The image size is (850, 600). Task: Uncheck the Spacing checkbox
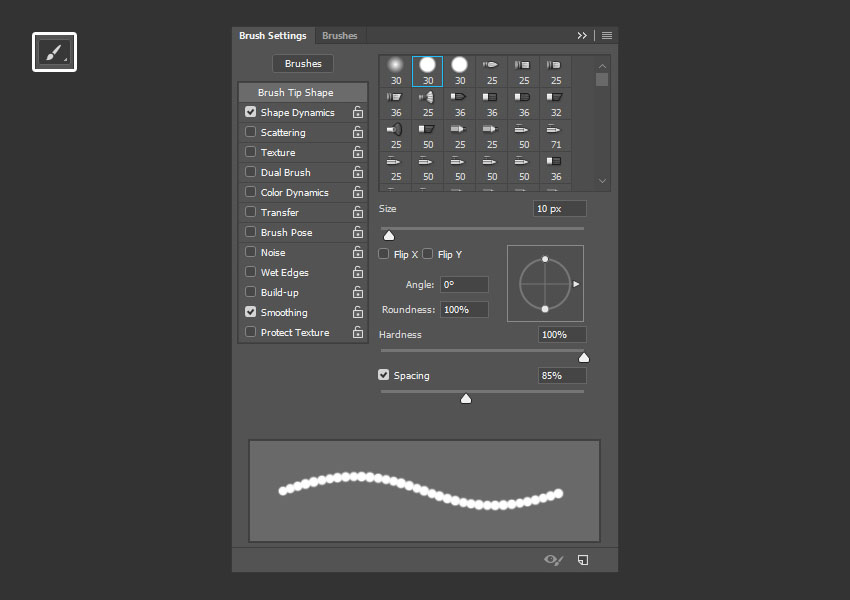(384, 375)
